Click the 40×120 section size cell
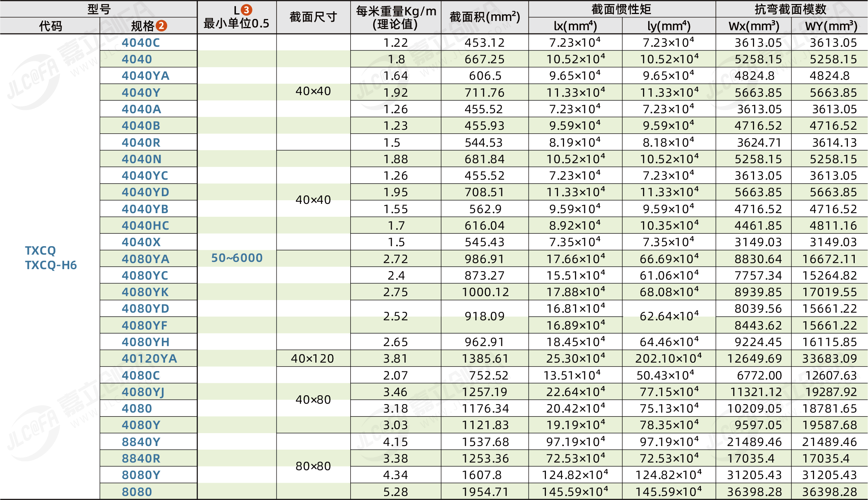This screenshot has height=500, width=868. click(x=312, y=359)
